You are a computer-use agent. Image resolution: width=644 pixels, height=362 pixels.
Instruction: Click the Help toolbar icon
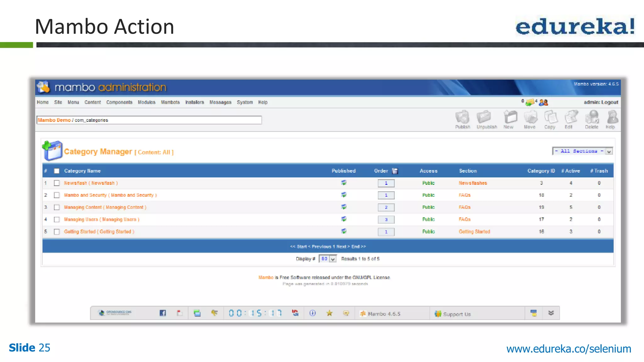(611, 118)
